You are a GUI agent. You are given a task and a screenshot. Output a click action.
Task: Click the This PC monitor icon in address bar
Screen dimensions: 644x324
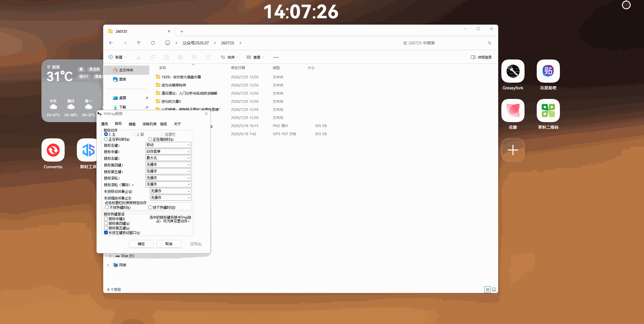pos(168,43)
